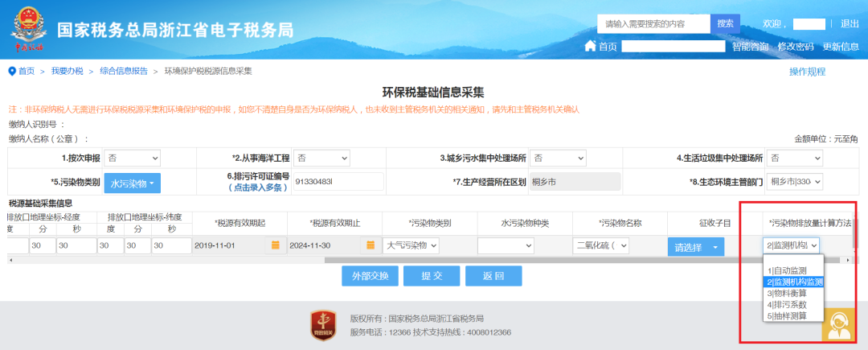868x350 pixels.
Task: Open calendar picker for 税源有效期起 date
Action: tap(275, 245)
